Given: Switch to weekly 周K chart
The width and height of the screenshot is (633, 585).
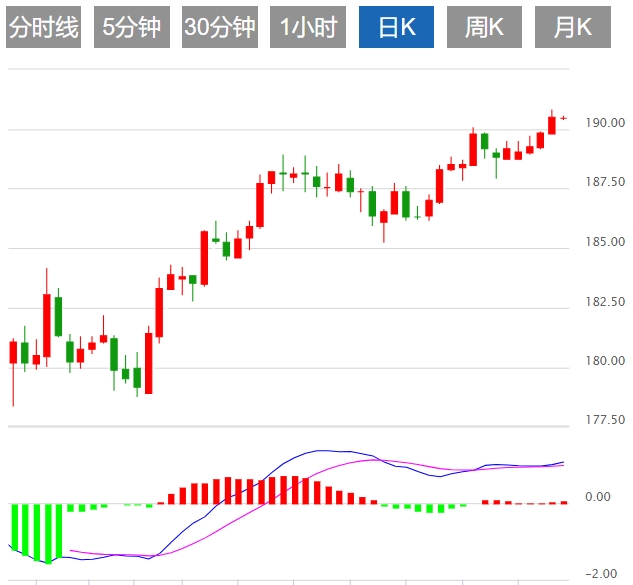Looking at the screenshot, I should (484, 28).
